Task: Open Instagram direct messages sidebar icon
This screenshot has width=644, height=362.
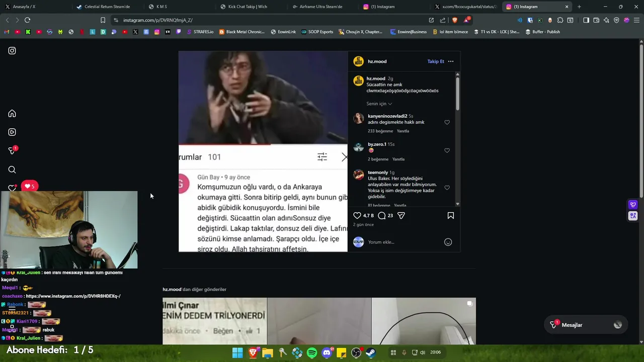Action: (12, 151)
